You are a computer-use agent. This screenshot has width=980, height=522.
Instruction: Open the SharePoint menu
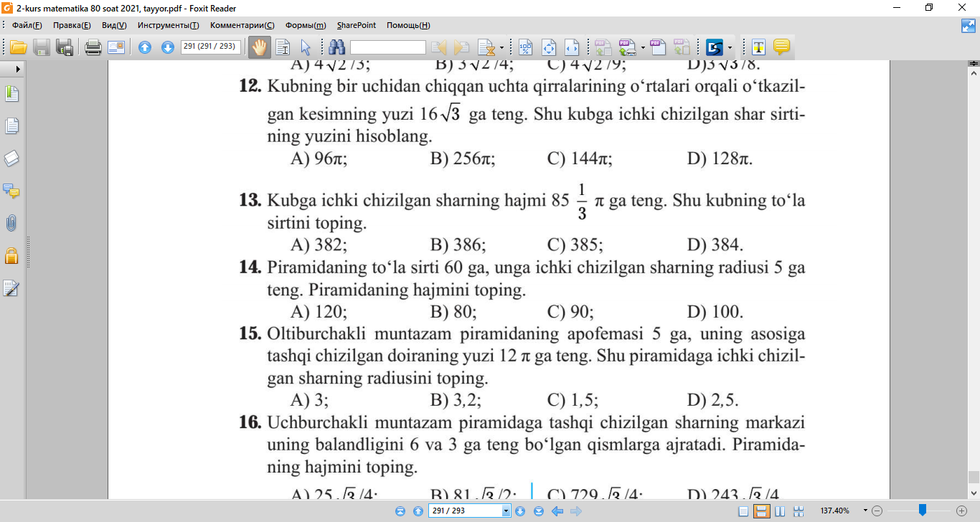click(x=357, y=25)
